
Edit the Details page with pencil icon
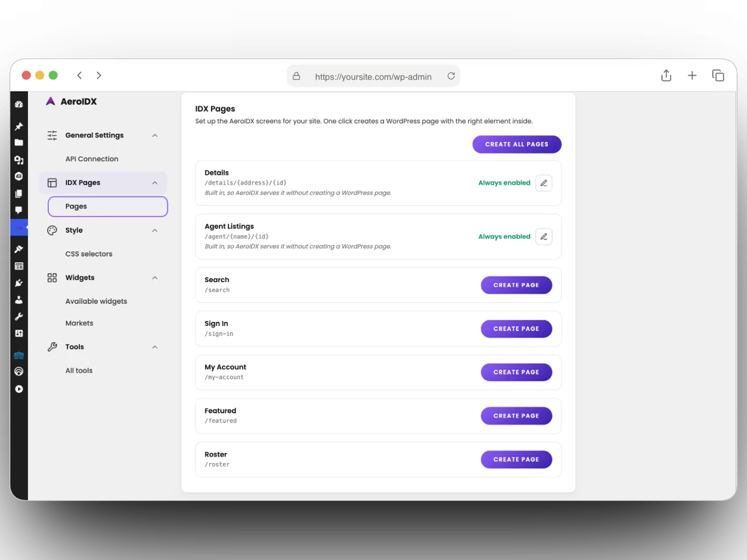[543, 183]
